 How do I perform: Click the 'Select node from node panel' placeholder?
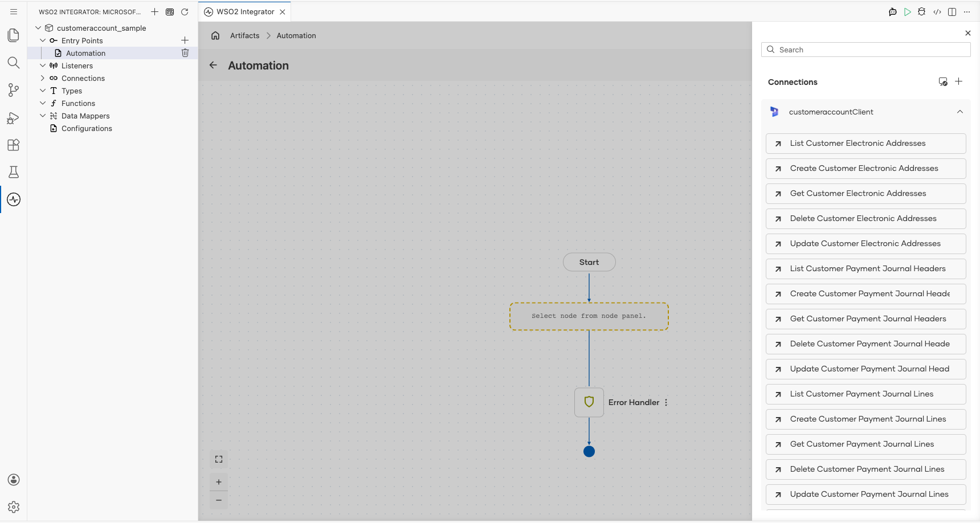(x=589, y=316)
